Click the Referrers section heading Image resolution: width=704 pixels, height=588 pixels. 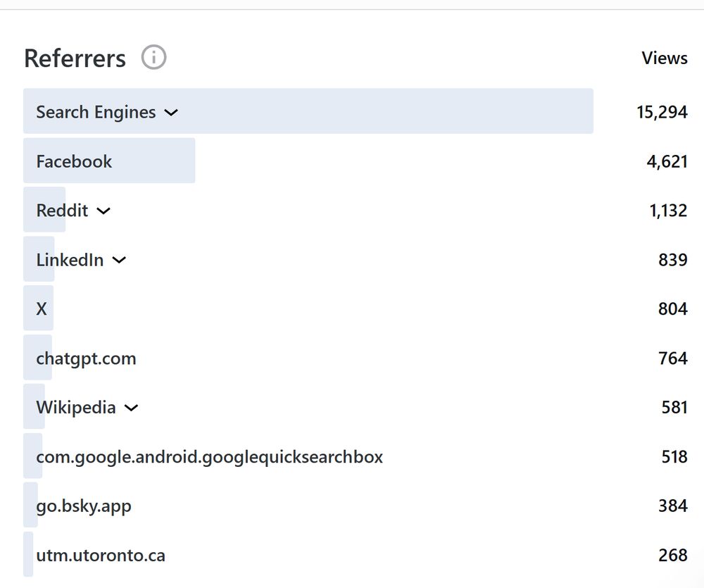75,58
